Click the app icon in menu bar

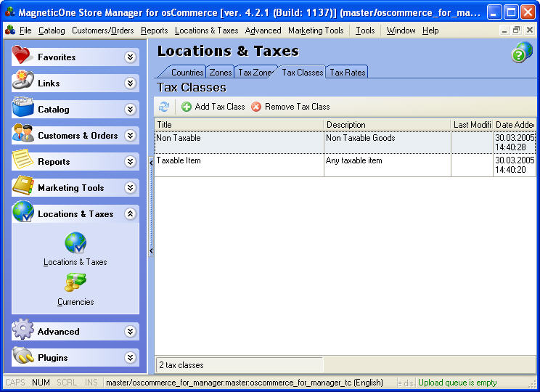click(10, 30)
